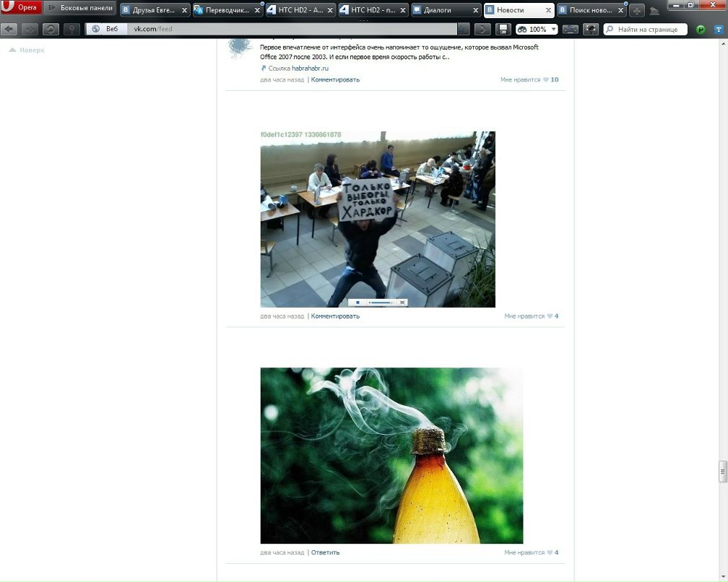Click the save floppy disk icon
The width and height of the screenshot is (728, 582).
click(x=503, y=30)
